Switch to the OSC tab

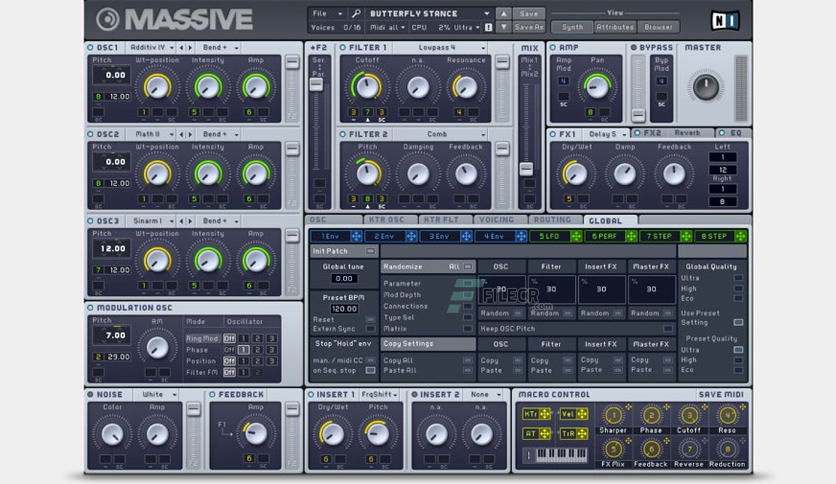[x=334, y=220]
